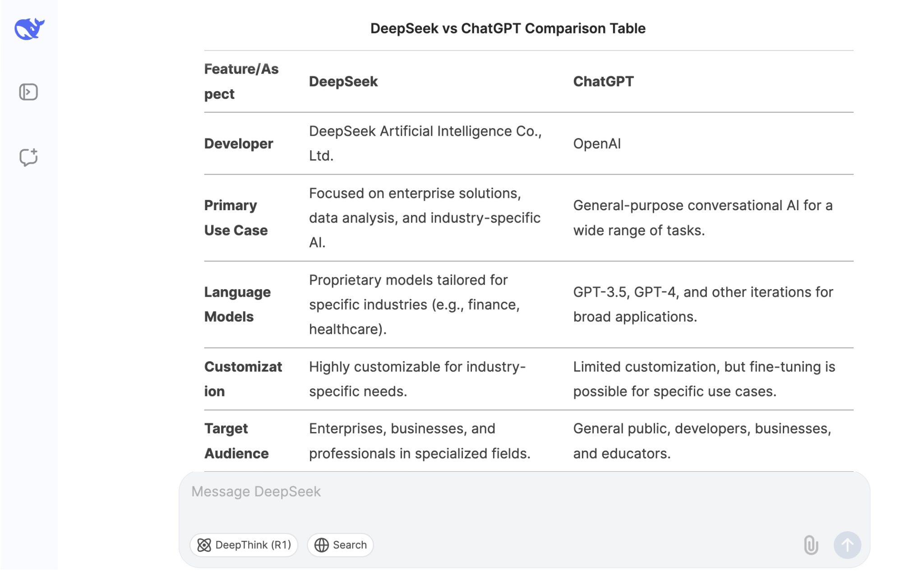The width and height of the screenshot is (924, 571).
Task: Select the DeepThink (R1) pill button
Action: 244,545
